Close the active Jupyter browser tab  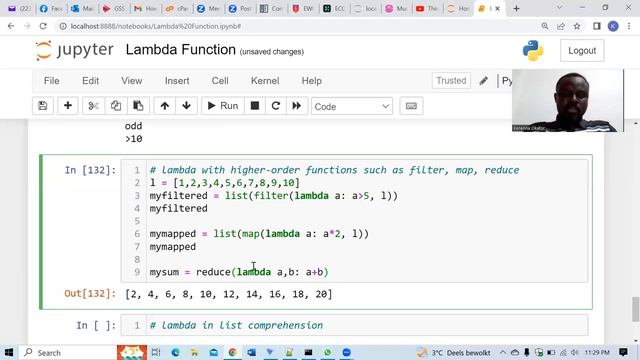[498, 8]
